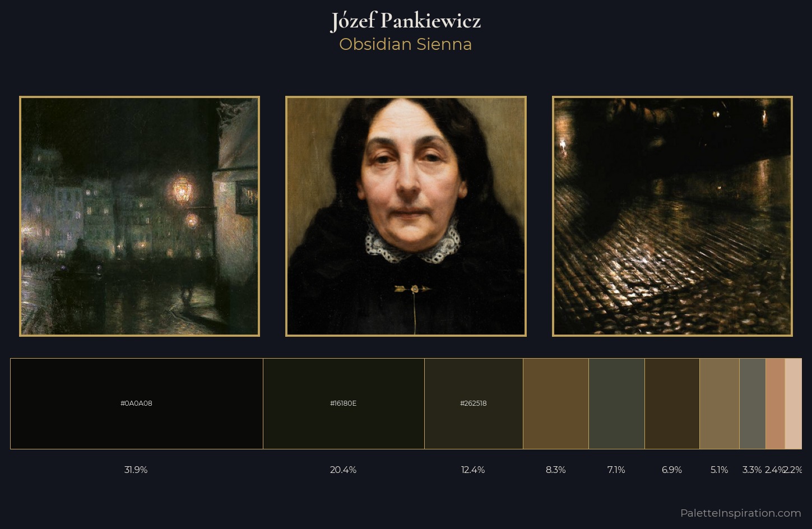Click the Józef Pankiewicz title

point(406,21)
